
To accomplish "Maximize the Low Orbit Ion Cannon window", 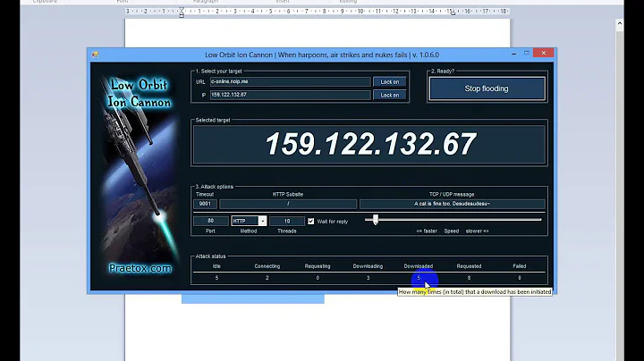I will tap(527, 54).
